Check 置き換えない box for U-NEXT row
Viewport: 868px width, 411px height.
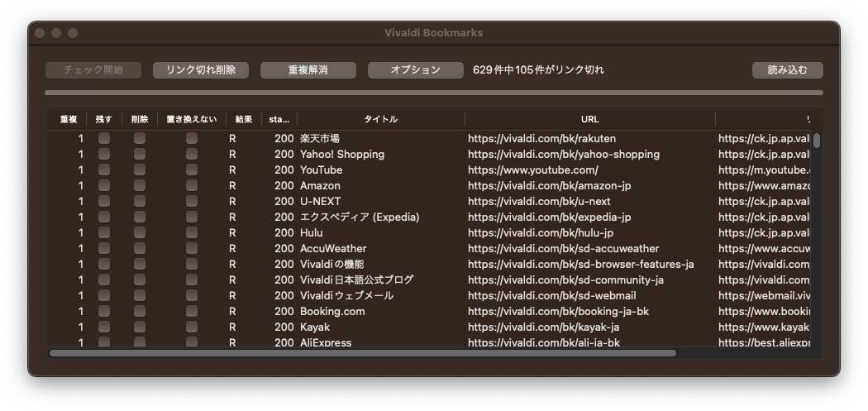192,201
